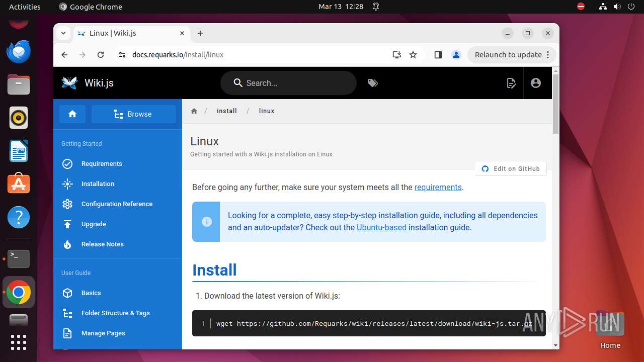Open Terminal from the dock
This screenshot has height=362, width=644.
(x=19, y=259)
